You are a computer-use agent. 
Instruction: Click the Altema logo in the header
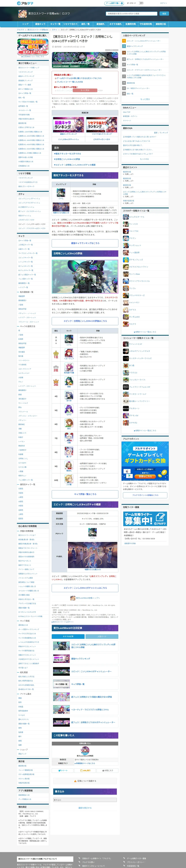pyautogui.click(x=25, y=3)
